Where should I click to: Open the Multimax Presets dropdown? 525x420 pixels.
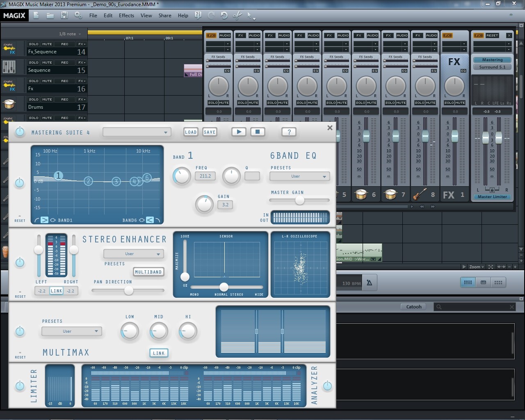pyautogui.click(x=71, y=331)
